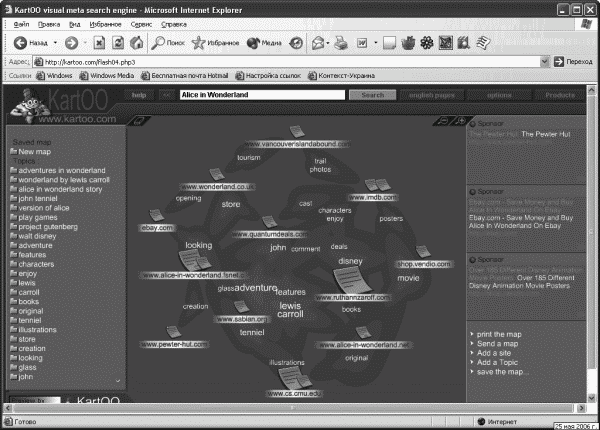Click the vertical scrollbar down arrow

click(x=591, y=398)
